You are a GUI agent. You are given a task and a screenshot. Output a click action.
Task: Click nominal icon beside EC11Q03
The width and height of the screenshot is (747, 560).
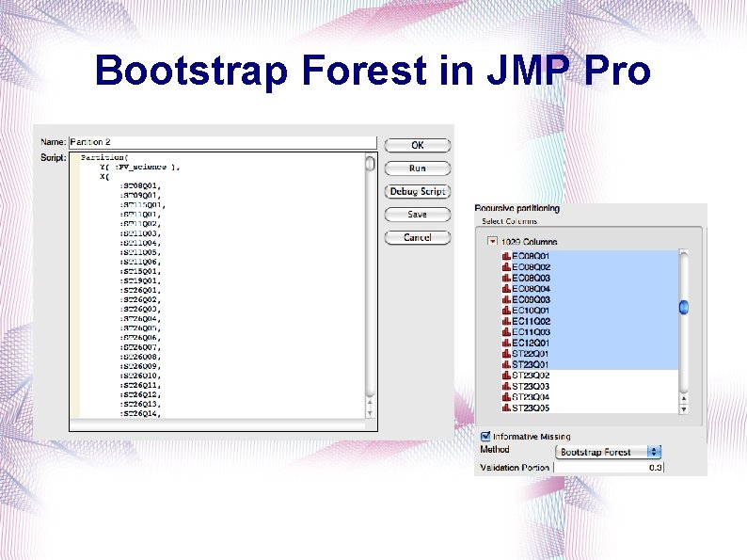pyautogui.click(x=506, y=332)
